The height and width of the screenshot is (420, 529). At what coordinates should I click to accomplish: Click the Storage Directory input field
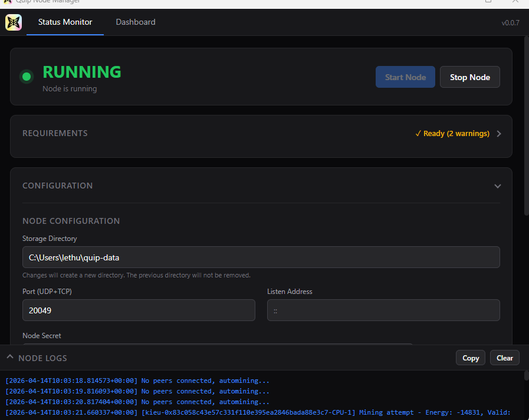261,257
